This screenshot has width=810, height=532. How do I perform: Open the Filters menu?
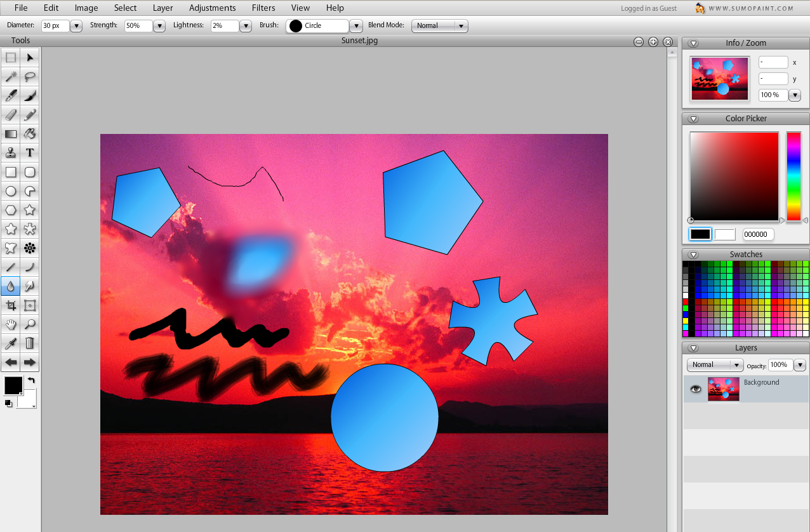(x=263, y=8)
